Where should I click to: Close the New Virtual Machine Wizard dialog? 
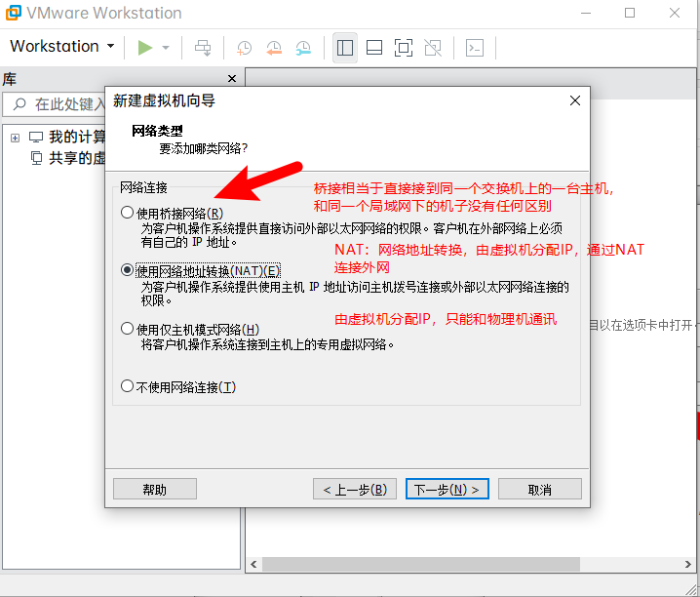point(575,100)
